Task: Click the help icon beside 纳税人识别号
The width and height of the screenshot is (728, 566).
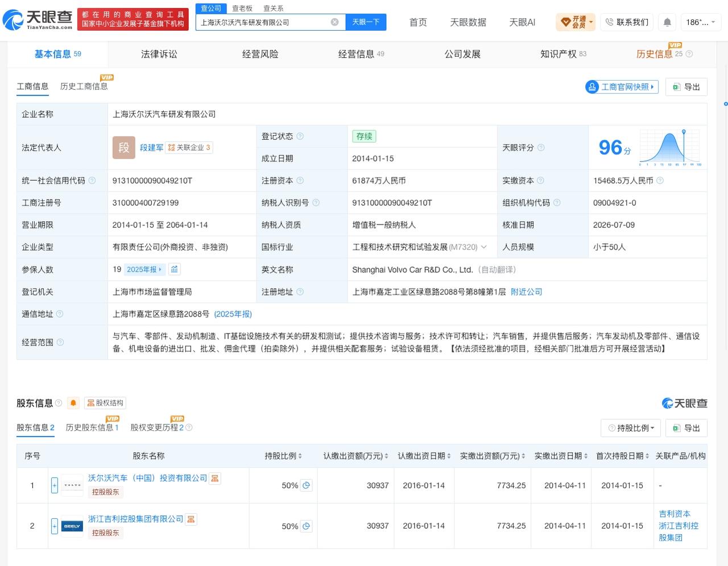Action: [316, 203]
